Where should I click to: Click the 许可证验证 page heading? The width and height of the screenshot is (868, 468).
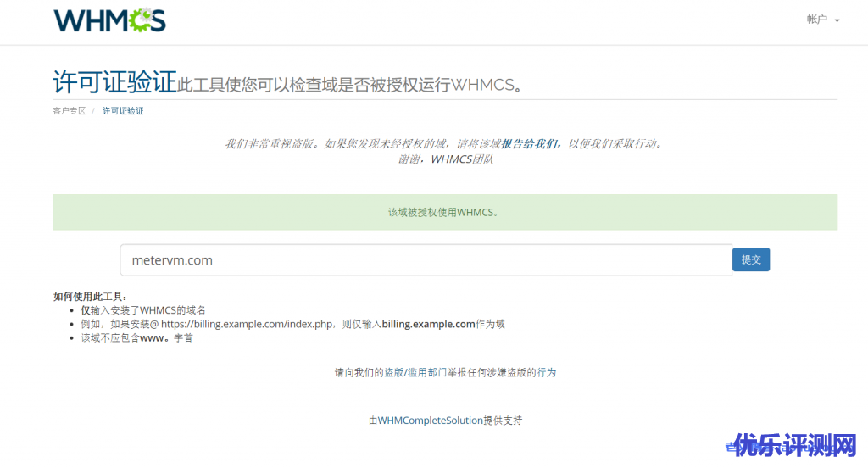tap(114, 82)
